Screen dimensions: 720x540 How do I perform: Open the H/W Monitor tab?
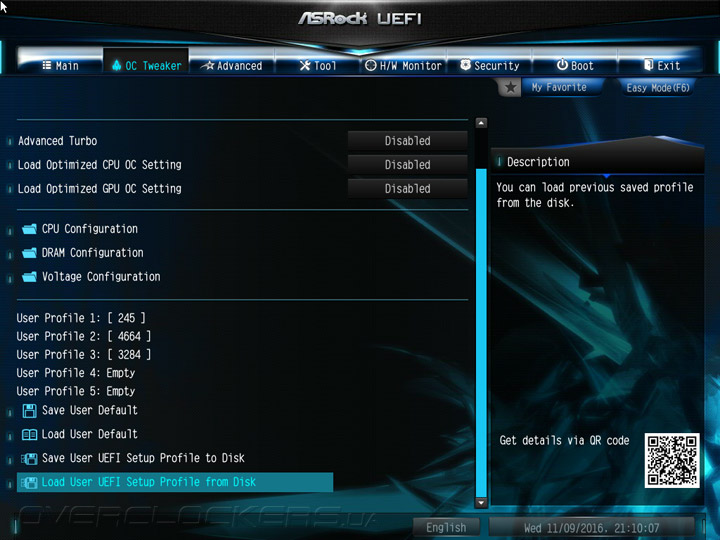click(x=404, y=66)
